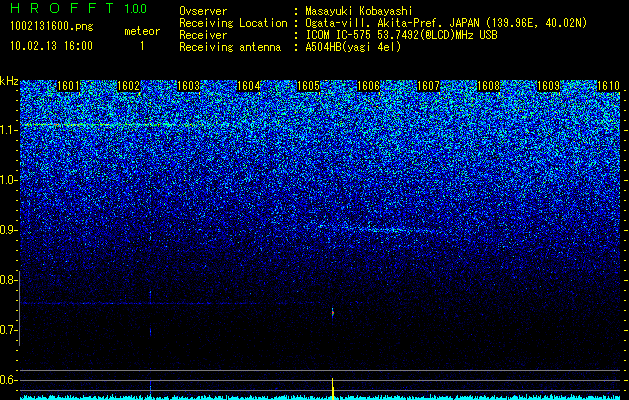Screen dimensions: 629x400
Task: Click the version number 1.0.0
Action: [x=136, y=8]
